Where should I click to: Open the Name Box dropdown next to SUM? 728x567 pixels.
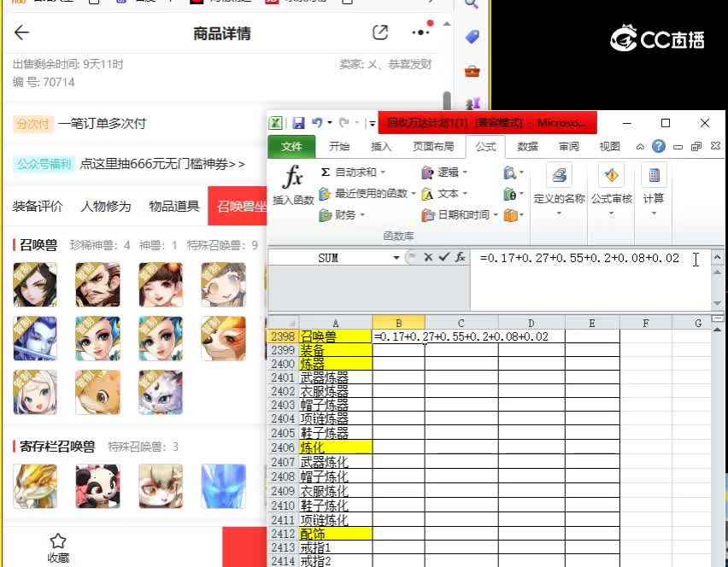pyautogui.click(x=396, y=257)
